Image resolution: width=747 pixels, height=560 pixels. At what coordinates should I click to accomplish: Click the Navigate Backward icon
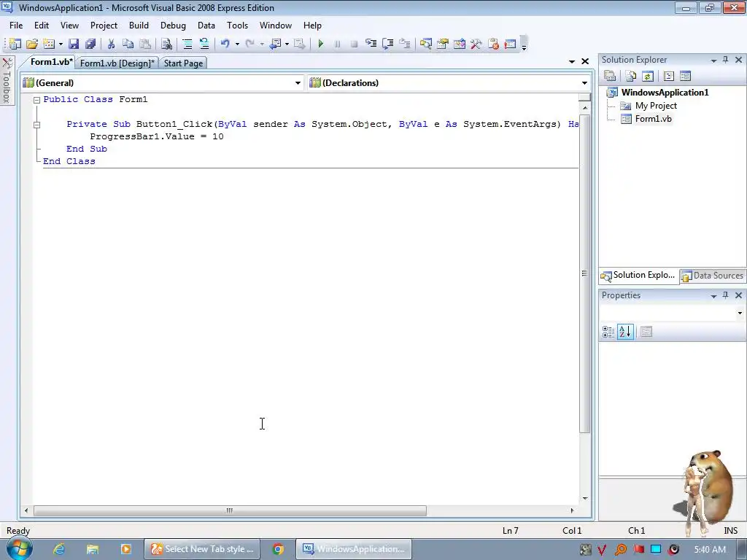275,44
